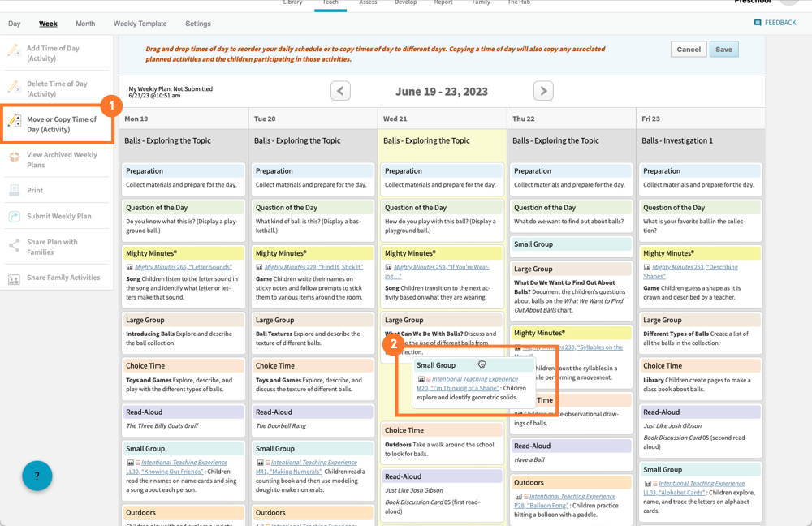This screenshot has width=812, height=526.
Task: Advance to next week with right arrow
Action: pos(542,90)
